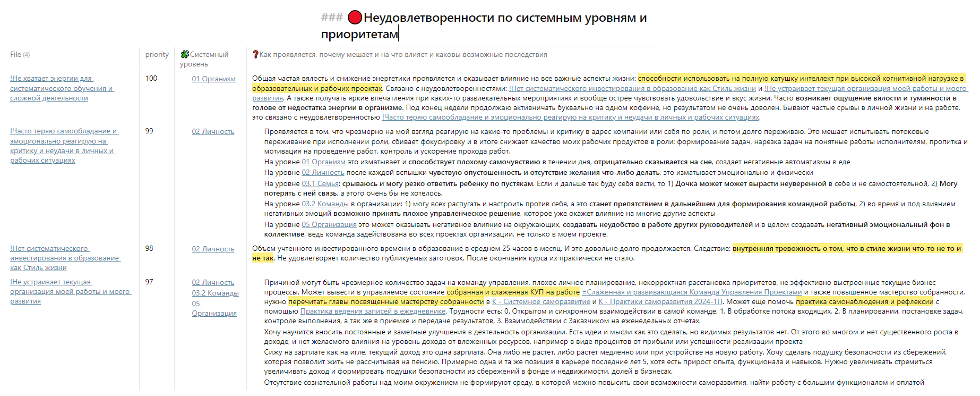
Task: Follow the 03.1 Семья link in the description
Action: tap(321, 183)
